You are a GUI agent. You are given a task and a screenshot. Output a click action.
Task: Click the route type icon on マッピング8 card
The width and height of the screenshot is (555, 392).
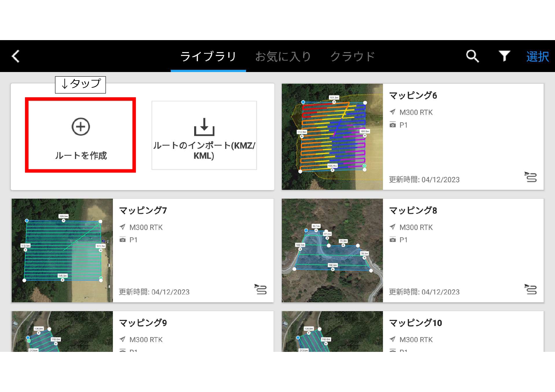531,290
